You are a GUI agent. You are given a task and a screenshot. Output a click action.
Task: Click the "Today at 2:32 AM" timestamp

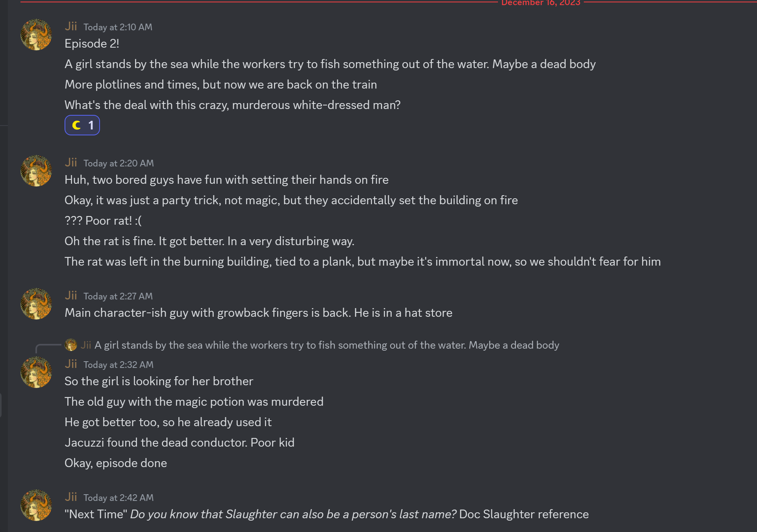tap(118, 365)
